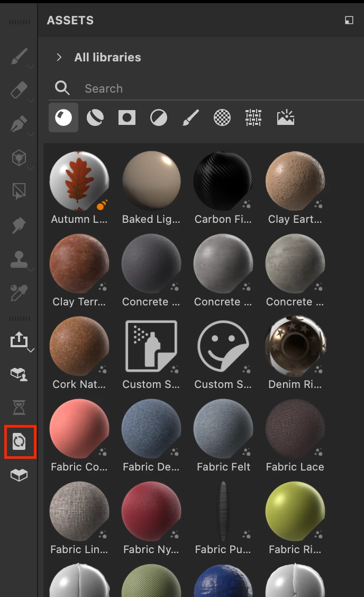
Task: Click the ASSETS panel title
Action: [70, 20]
